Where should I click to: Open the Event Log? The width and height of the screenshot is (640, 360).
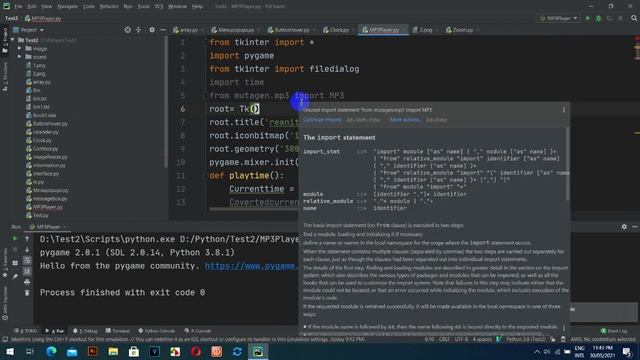[x=614, y=331]
